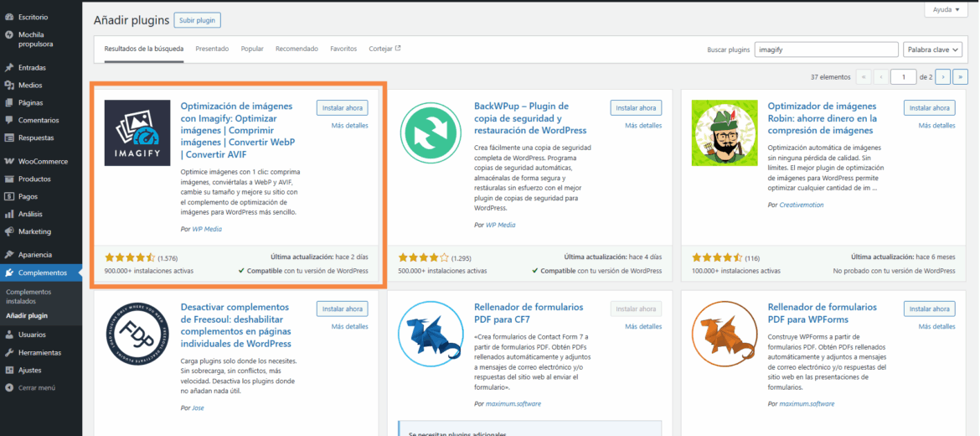Click the Usuarios person icon

coord(8,335)
